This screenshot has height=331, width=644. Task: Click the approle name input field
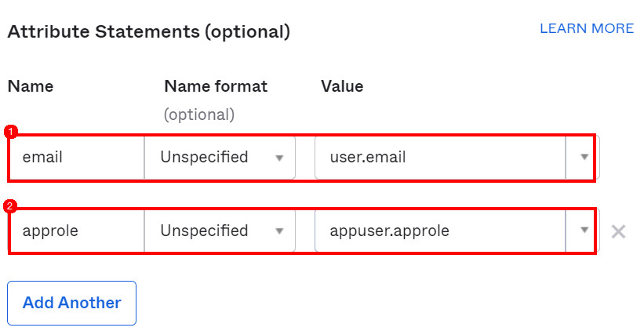click(77, 231)
